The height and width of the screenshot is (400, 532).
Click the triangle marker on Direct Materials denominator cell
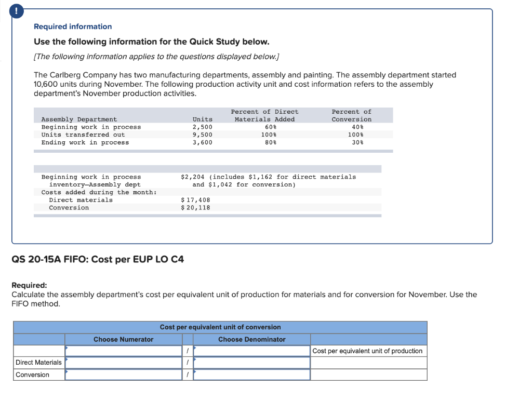[x=195, y=359]
